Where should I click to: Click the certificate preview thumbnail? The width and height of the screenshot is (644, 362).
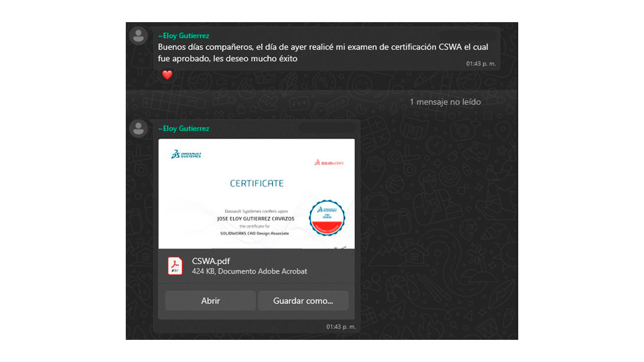click(x=257, y=194)
